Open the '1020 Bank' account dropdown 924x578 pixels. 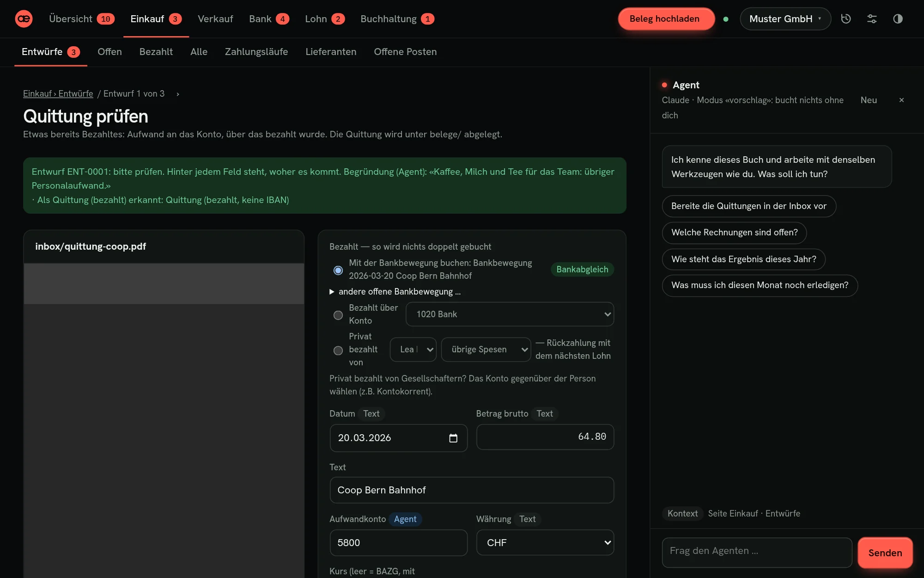[510, 314]
